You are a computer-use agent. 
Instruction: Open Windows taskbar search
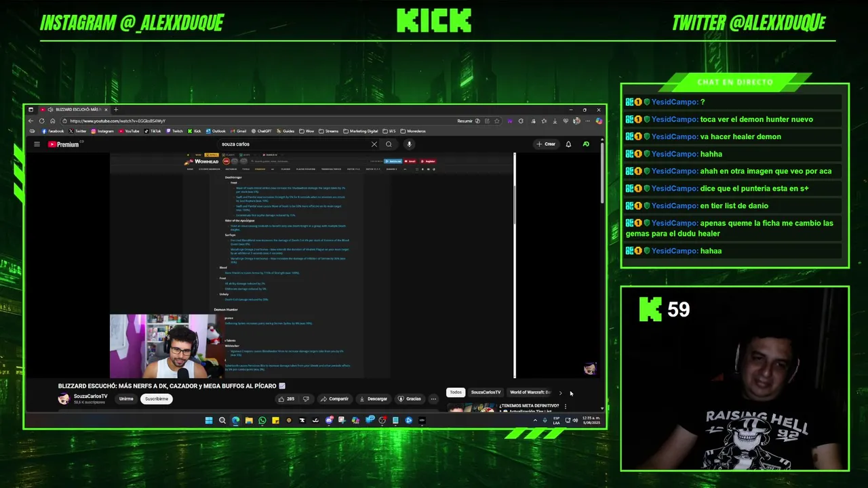[222, 420]
